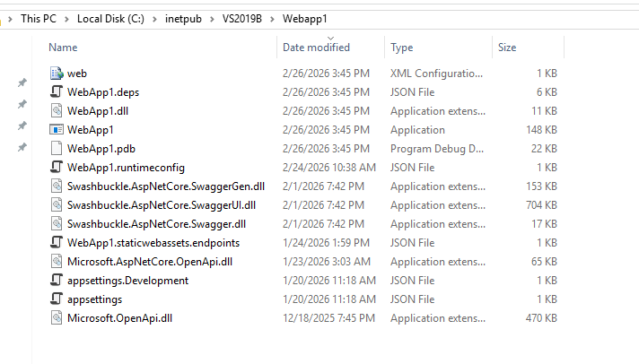Select WebApp1.dll file name
The height and width of the screenshot is (364, 639).
(98, 111)
